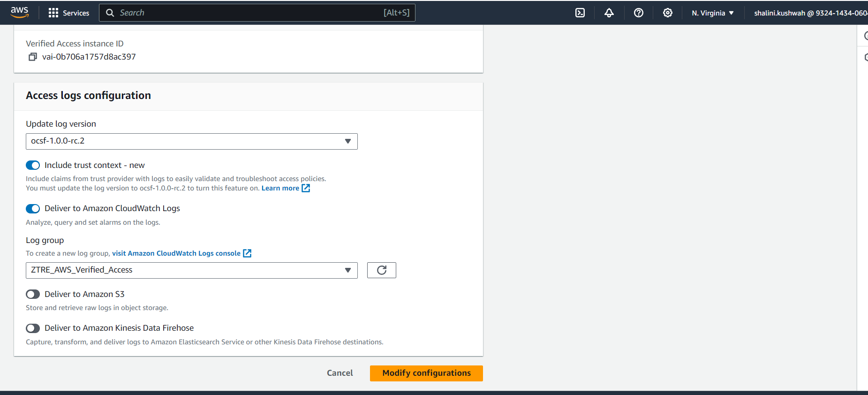Viewport: 868px width, 395px height.
Task: Open the Services grid menu
Action: click(x=69, y=13)
